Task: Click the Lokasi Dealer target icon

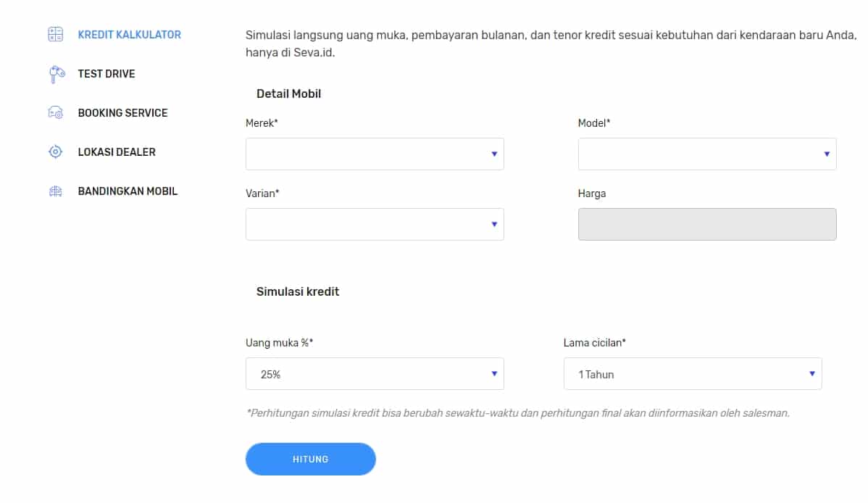Action: [x=55, y=151]
